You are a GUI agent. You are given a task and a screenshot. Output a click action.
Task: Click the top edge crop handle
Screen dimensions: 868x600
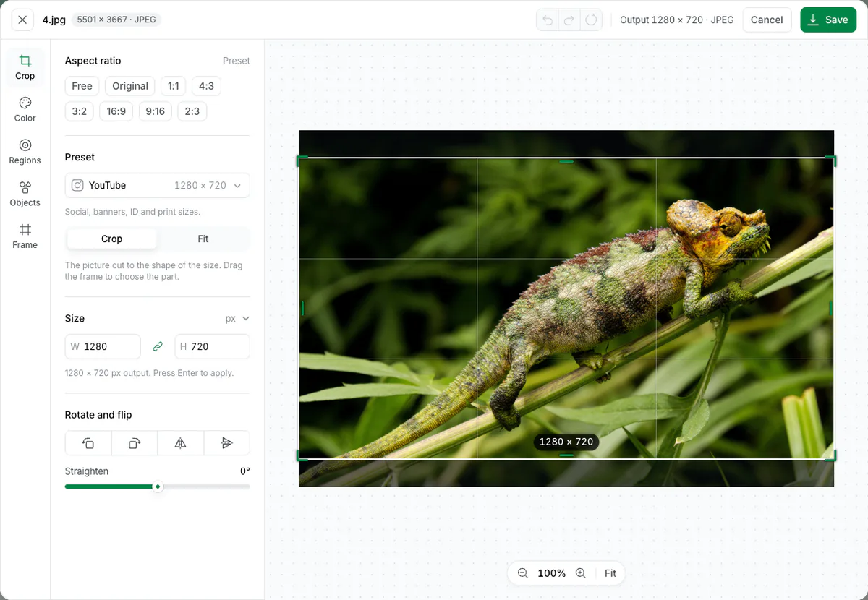566,161
